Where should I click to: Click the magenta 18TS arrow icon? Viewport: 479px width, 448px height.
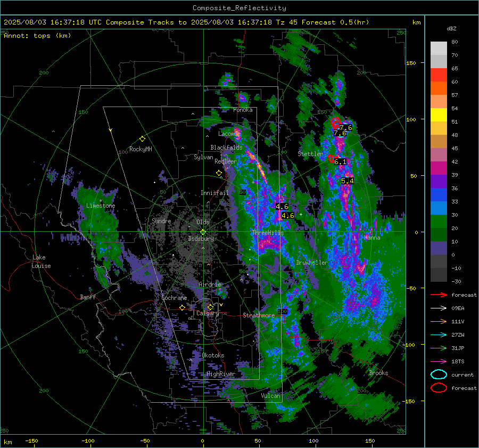[439, 362]
